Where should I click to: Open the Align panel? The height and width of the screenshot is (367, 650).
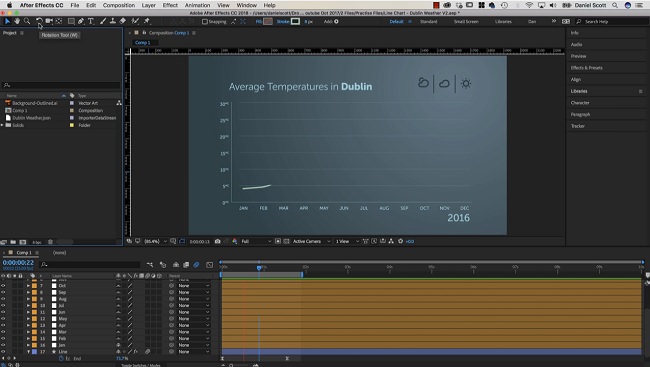click(575, 79)
